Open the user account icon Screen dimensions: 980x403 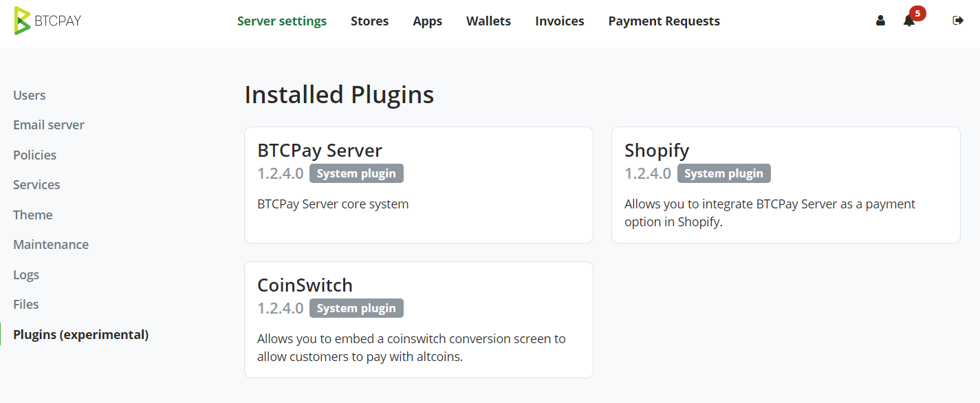coord(880,21)
